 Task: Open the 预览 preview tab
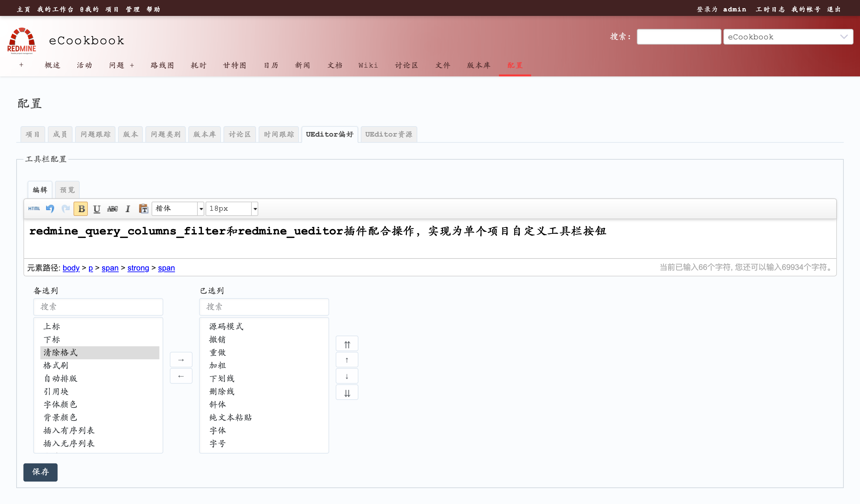pos(67,190)
